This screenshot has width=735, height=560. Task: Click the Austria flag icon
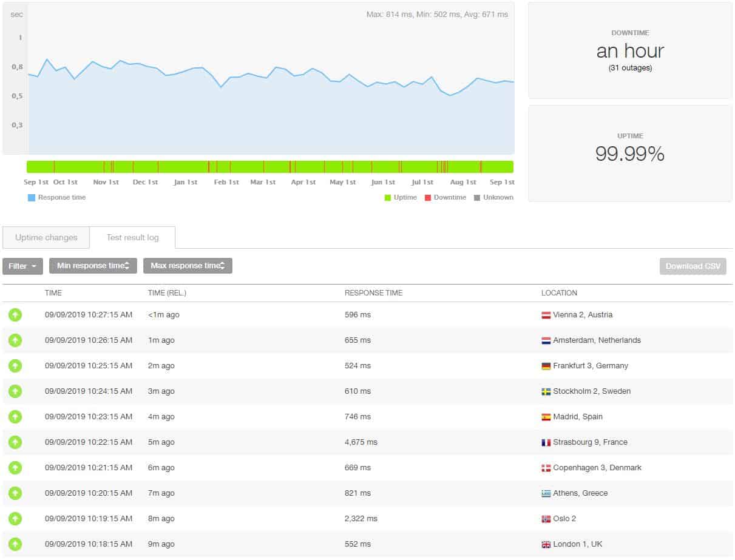(x=546, y=315)
